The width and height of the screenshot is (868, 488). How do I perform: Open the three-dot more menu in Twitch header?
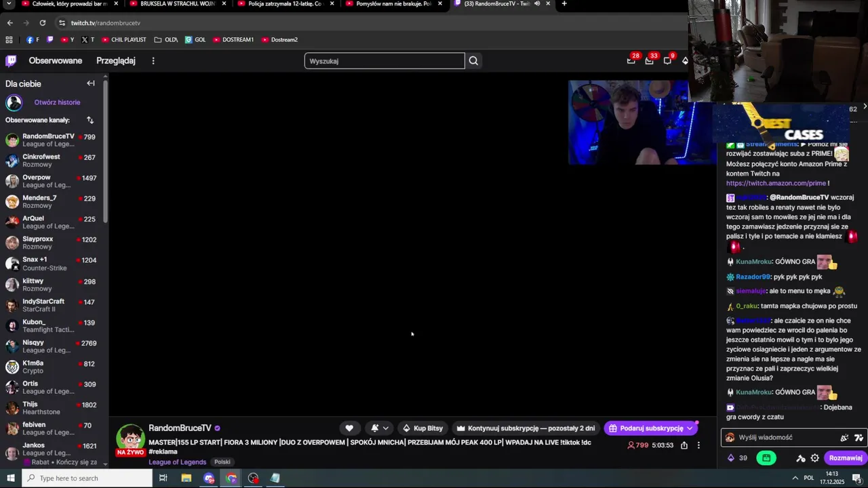tap(153, 61)
